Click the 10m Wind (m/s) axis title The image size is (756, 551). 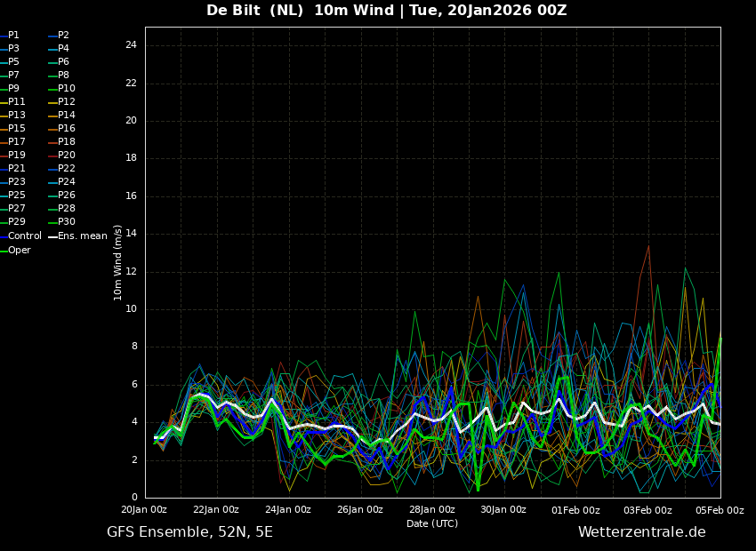tap(117, 262)
